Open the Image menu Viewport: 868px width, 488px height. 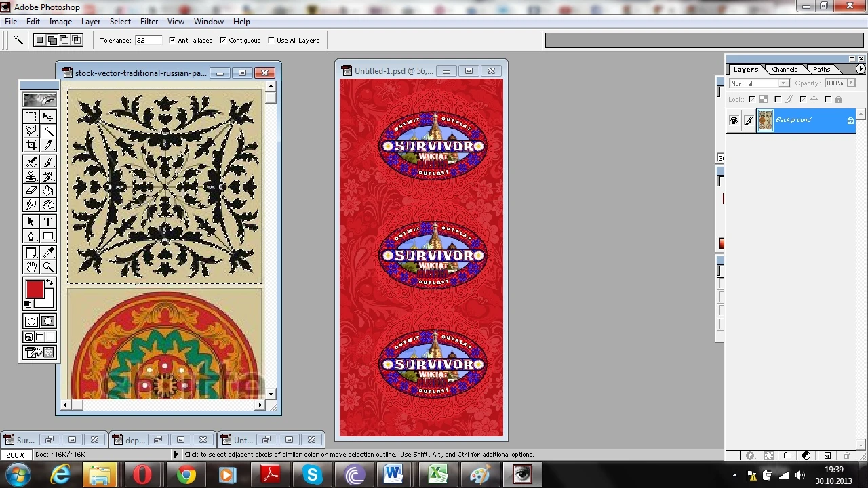[60, 22]
